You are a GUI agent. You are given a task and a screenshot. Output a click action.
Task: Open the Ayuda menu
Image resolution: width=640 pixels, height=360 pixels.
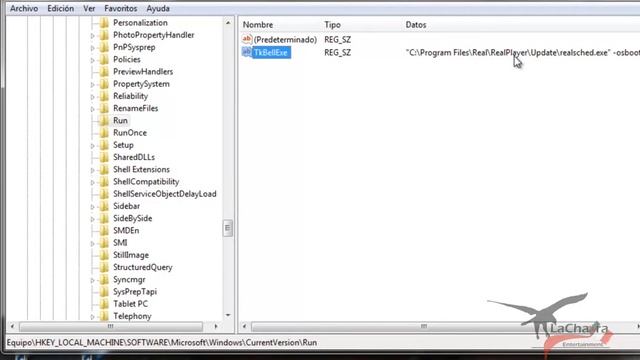(158, 8)
